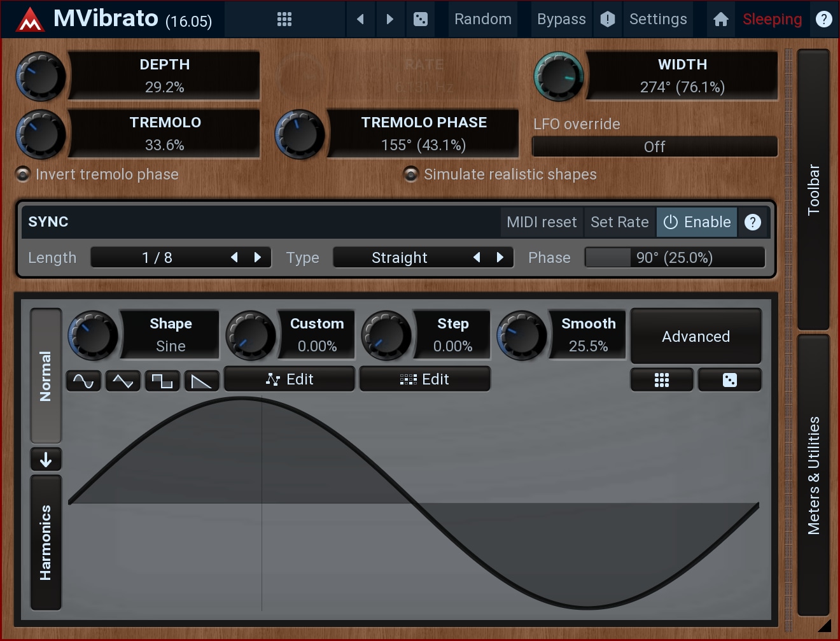The image size is (840, 641).
Task: Click the Step value 0.00%
Action: (x=452, y=346)
